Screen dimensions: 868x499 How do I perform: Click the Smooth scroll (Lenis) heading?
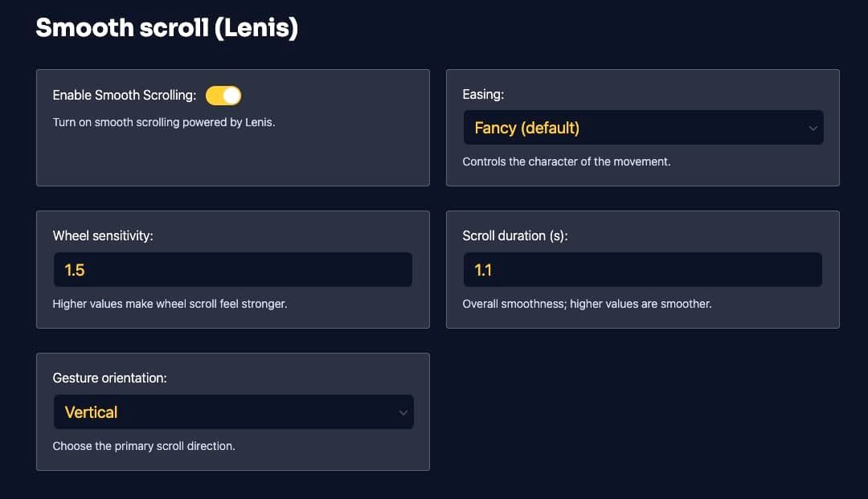(x=166, y=27)
